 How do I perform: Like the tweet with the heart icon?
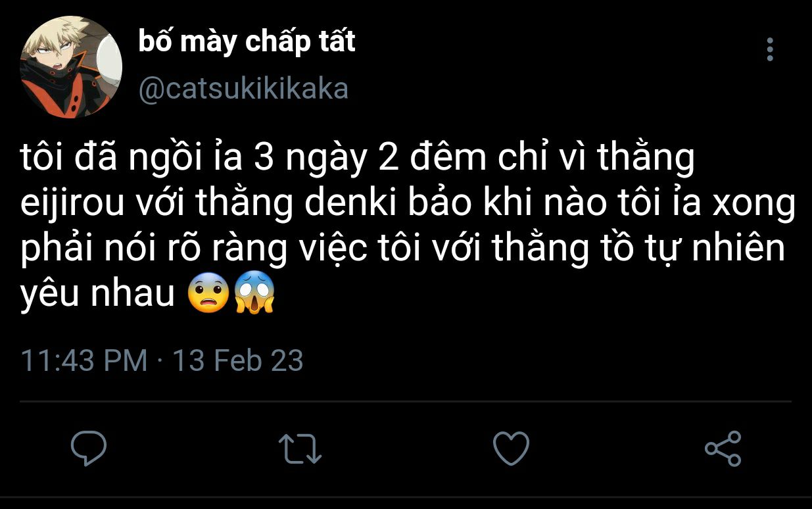511,448
